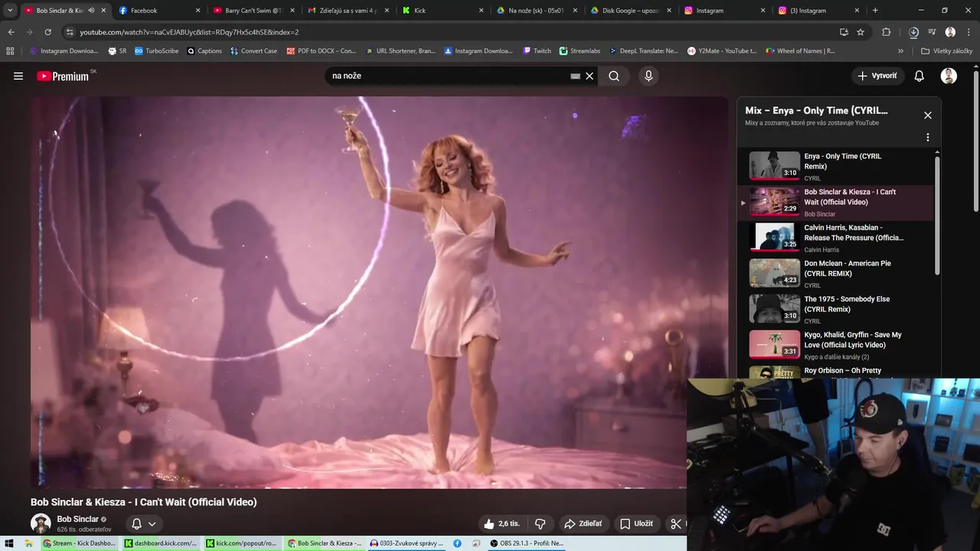
Task: Bookmark this page with star icon
Action: [861, 32]
